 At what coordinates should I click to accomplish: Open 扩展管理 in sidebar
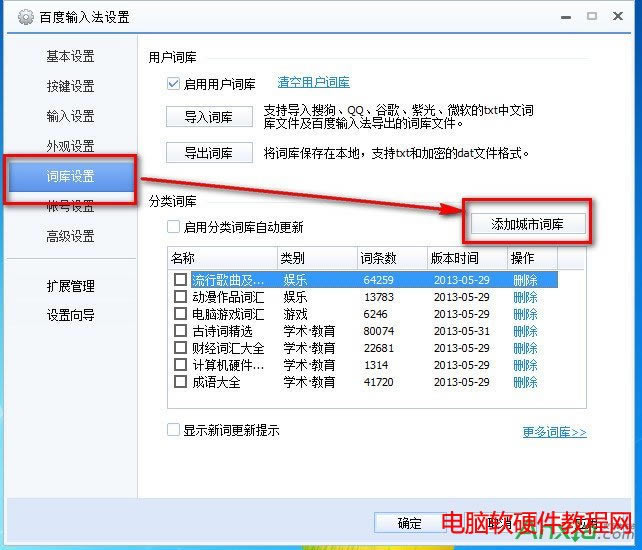pyautogui.click(x=70, y=286)
